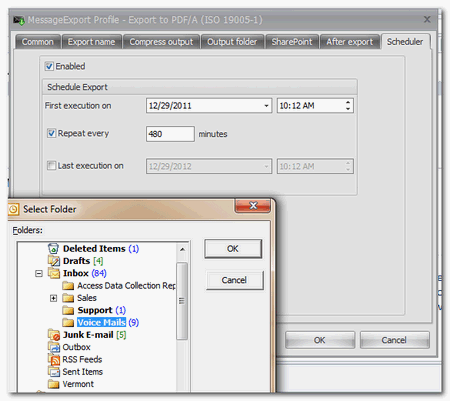Select the Deleted Items folder label
The width and height of the screenshot is (450, 401).
click(101, 249)
